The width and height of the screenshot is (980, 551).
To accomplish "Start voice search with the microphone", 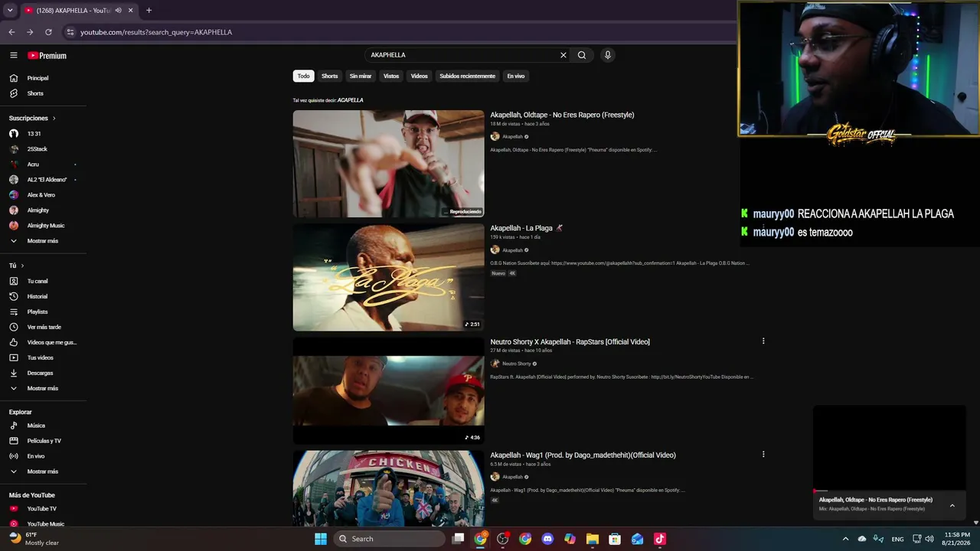I will point(608,55).
